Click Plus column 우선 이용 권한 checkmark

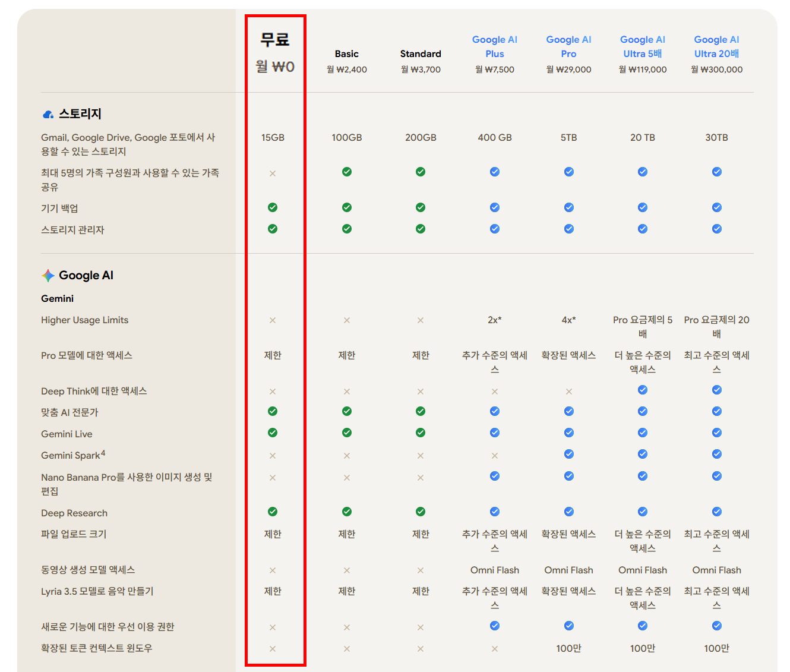[x=495, y=626]
